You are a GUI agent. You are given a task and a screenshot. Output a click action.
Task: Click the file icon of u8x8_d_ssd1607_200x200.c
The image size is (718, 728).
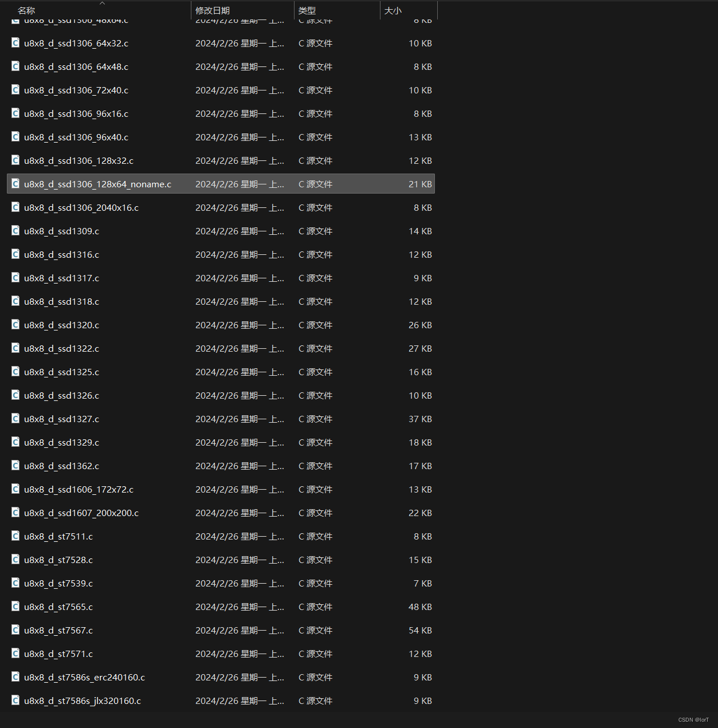click(15, 513)
